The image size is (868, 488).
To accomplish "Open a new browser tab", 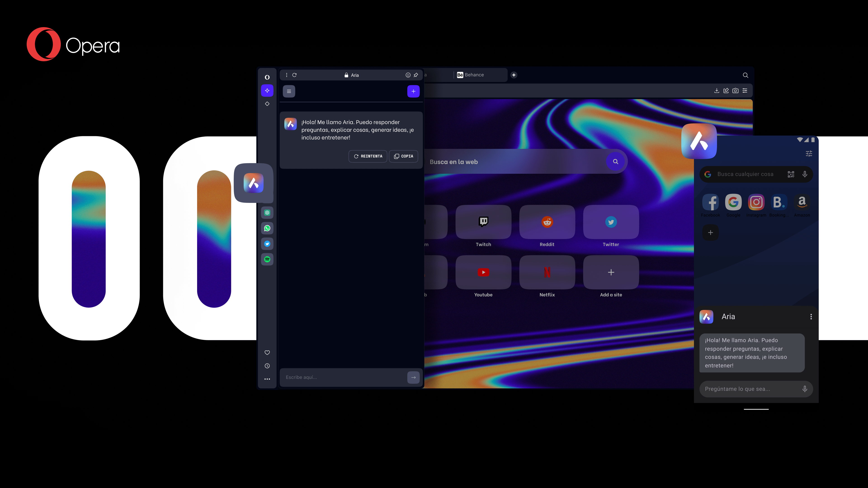I will (x=514, y=75).
